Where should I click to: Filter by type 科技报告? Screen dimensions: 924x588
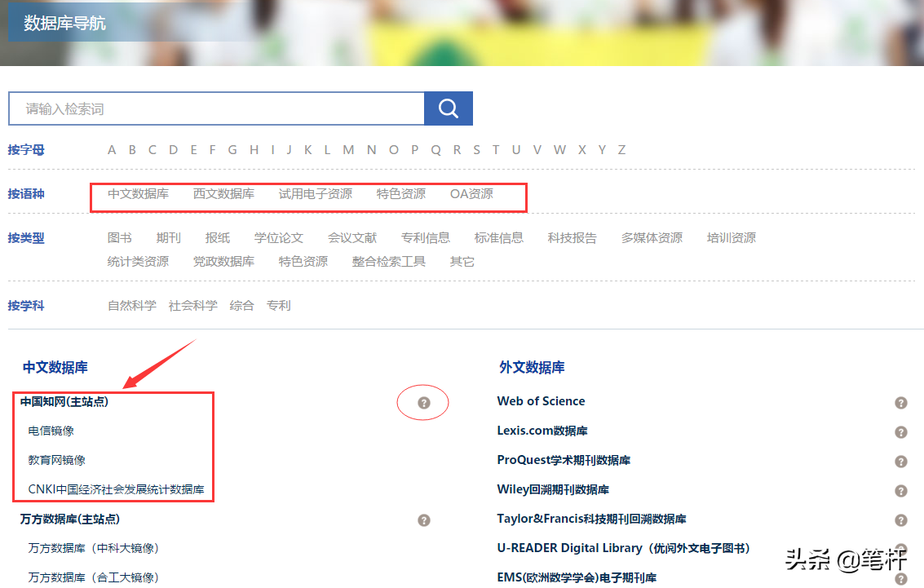[573, 238]
